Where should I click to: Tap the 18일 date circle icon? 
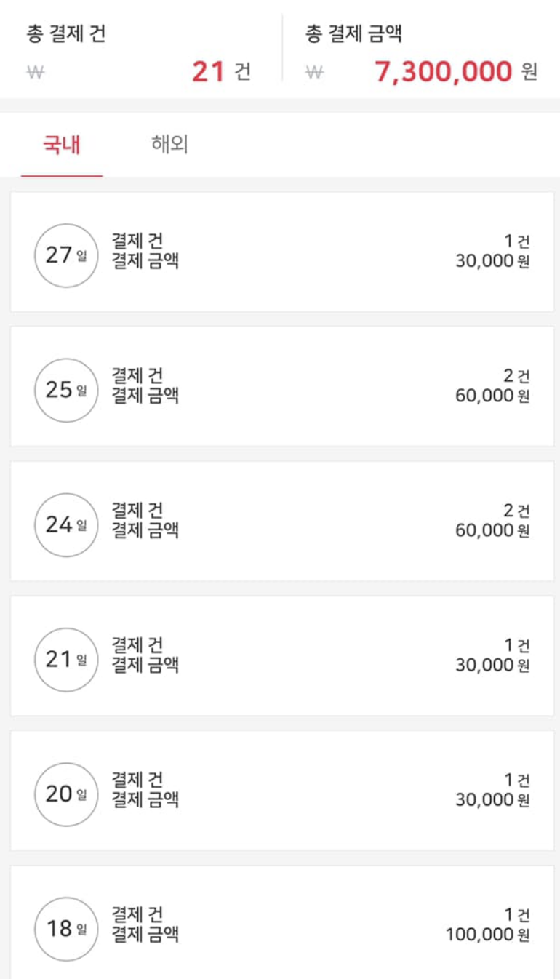pos(65,928)
